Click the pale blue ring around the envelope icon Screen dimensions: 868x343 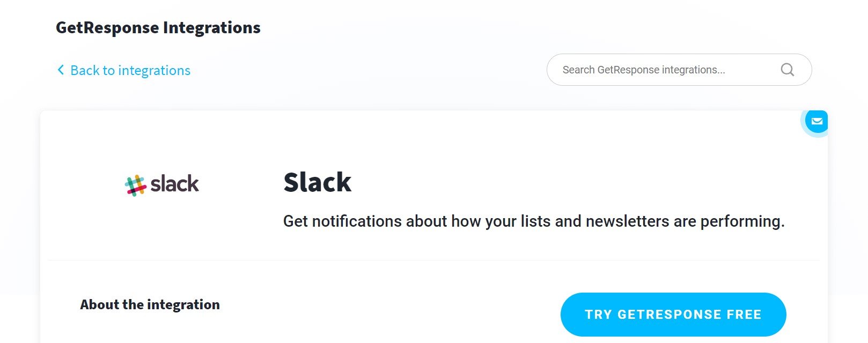tap(803, 129)
